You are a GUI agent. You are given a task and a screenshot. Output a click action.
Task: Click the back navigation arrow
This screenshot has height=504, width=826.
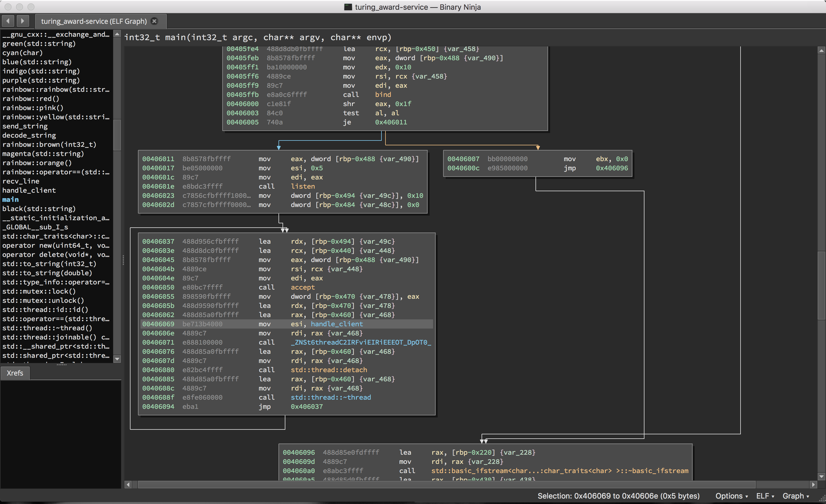[x=8, y=21]
